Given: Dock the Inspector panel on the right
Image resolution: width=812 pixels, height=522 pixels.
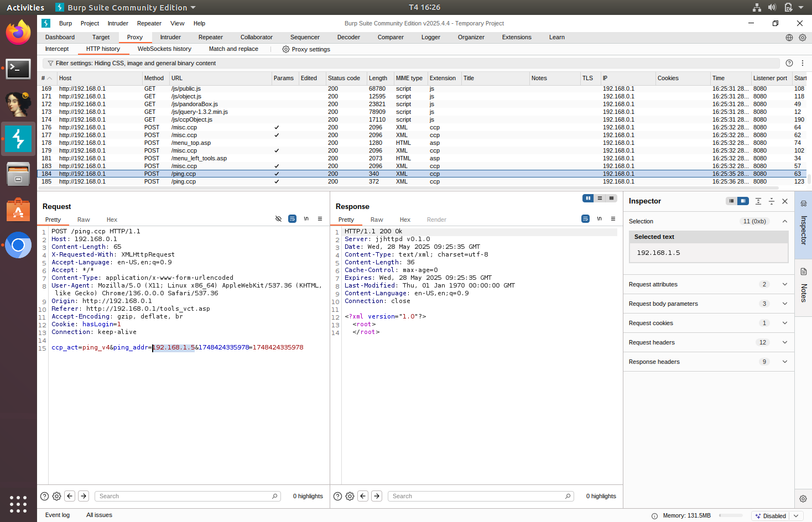Looking at the screenshot, I should coord(743,201).
